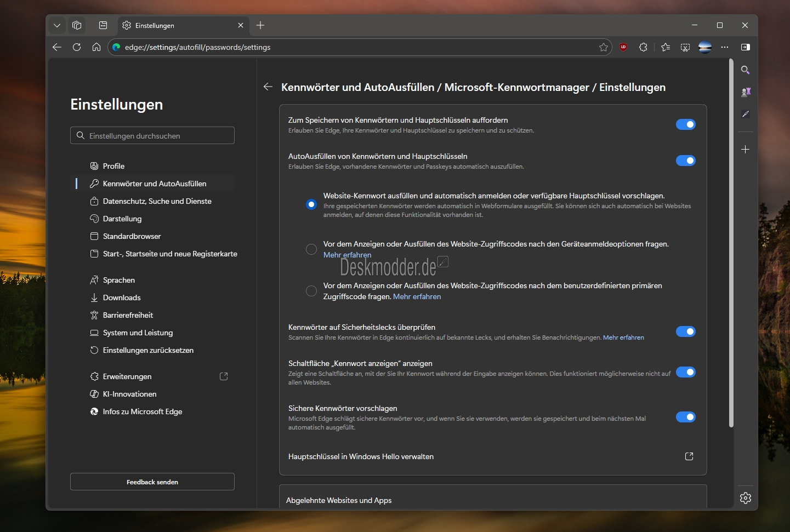Click 'Einstellungen durchsuchen' search field
The height and width of the screenshot is (532, 790).
coord(152,135)
